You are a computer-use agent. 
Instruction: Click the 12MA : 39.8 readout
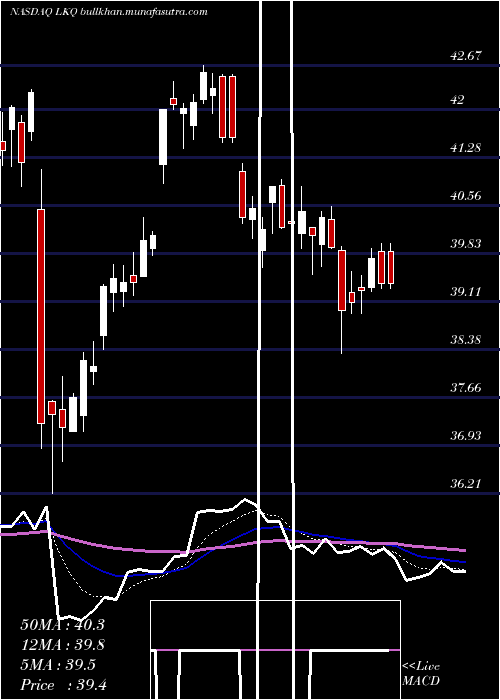62,645
